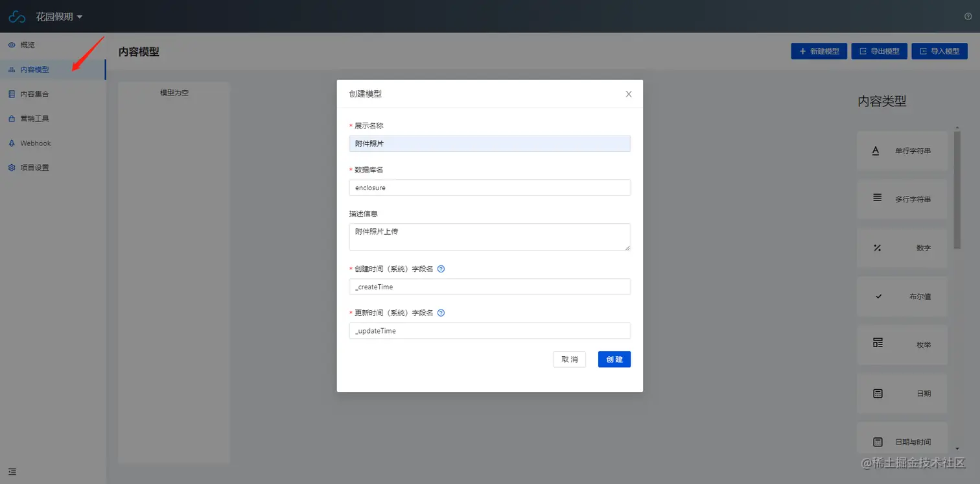Select the 多行字符串 content type
Viewport: 980px width, 484px height.
pos(902,199)
